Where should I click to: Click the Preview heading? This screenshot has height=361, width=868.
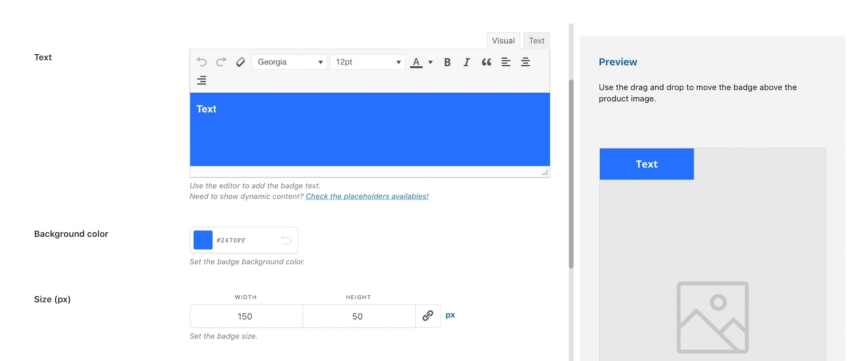[x=618, y=62]
